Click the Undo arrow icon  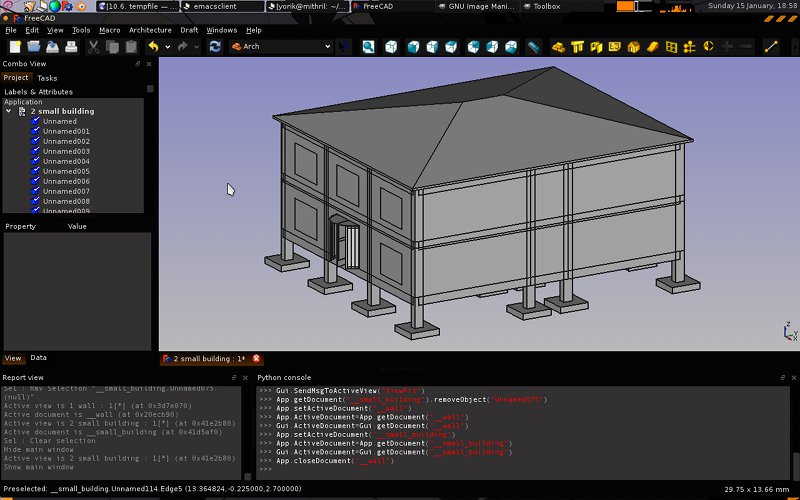pos(153,46)
